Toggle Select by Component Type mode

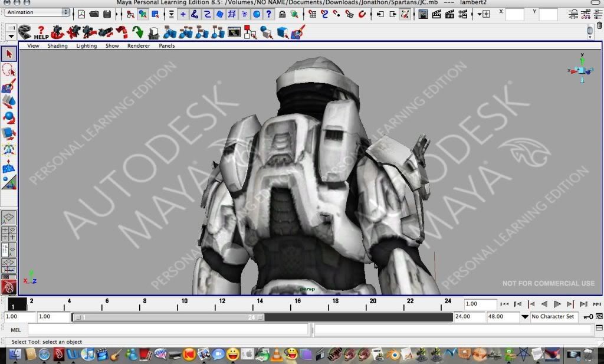[x=155, y=14]
